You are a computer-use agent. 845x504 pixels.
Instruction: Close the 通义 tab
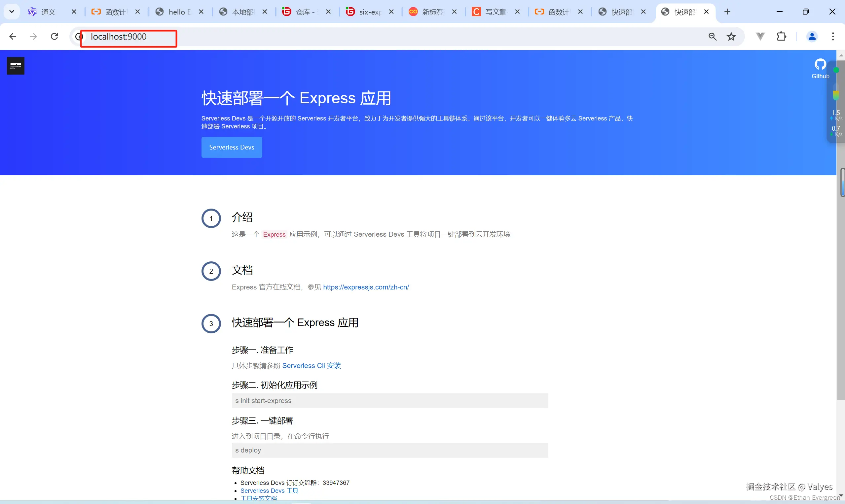click(x=74, y=12)
